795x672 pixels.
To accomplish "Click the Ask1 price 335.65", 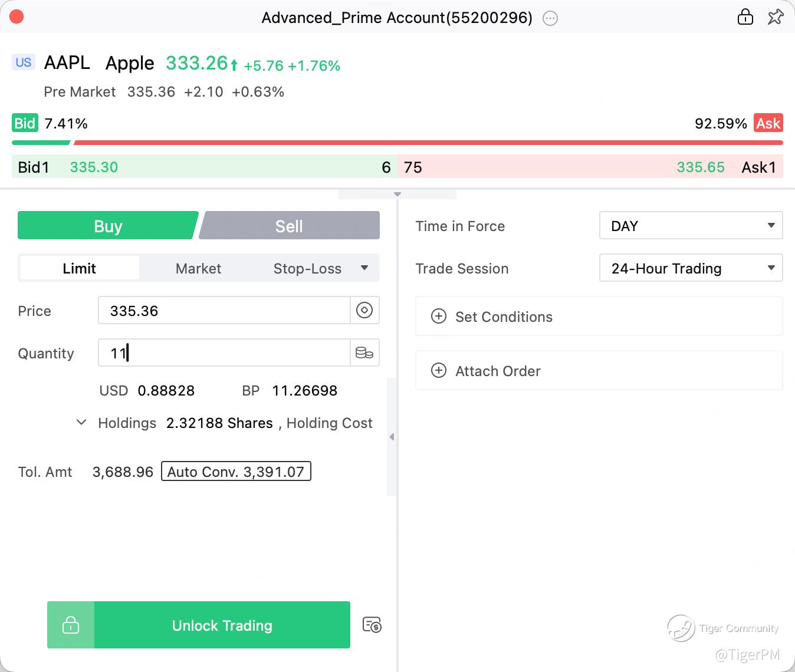I will pos(701,167).
